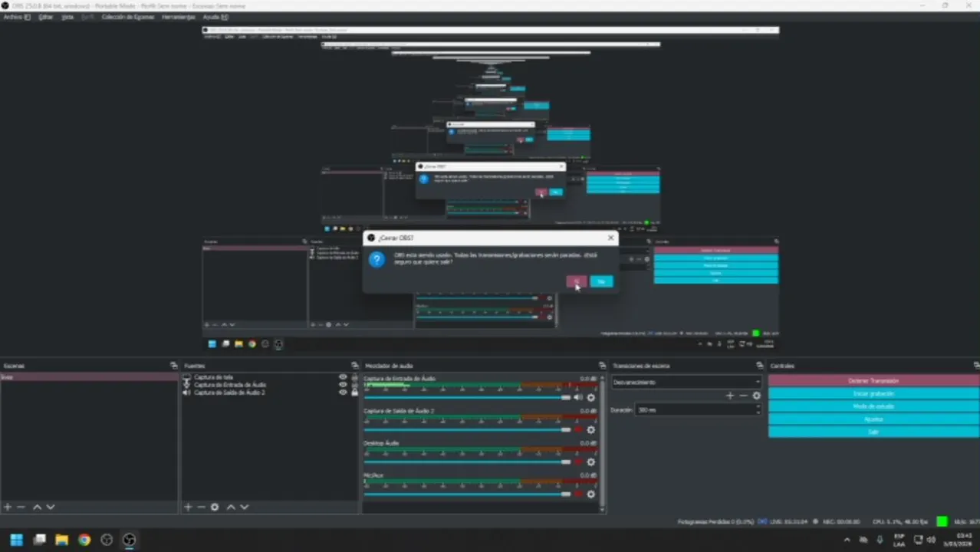Image resolution: width=980 pixels, height=552 pixels.
Task: Move scene down arrow in Escenas panel
Action: [x=51, y=507]
